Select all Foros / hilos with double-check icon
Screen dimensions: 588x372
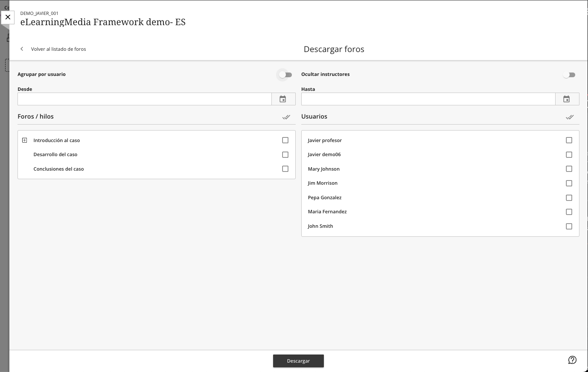(286, 117)
